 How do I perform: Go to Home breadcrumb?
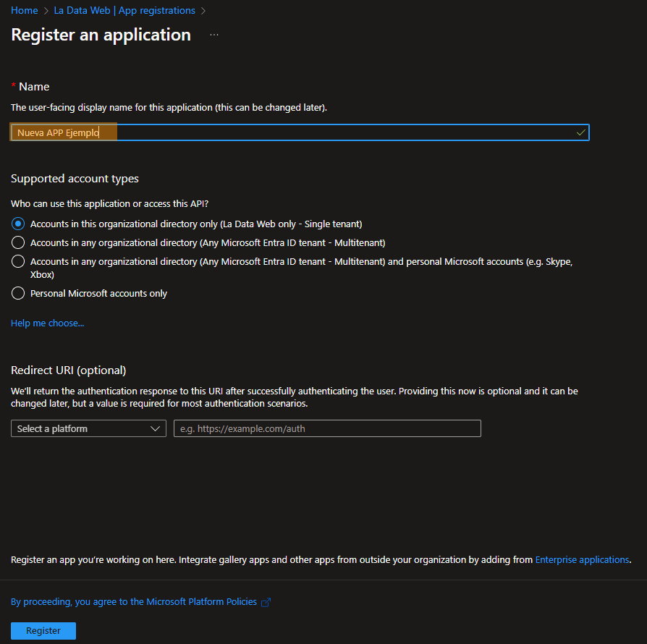pyautogui.click(x=25, y=10)
